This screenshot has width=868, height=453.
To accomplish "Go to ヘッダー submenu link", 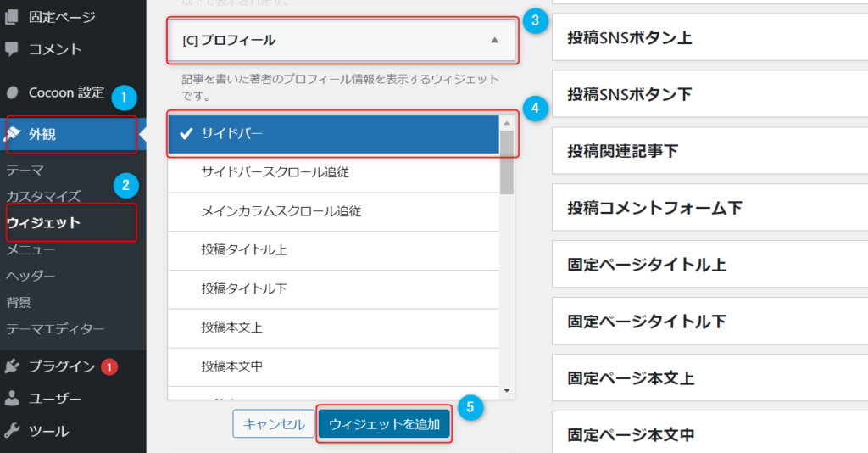I will click(x=31, y=276).
